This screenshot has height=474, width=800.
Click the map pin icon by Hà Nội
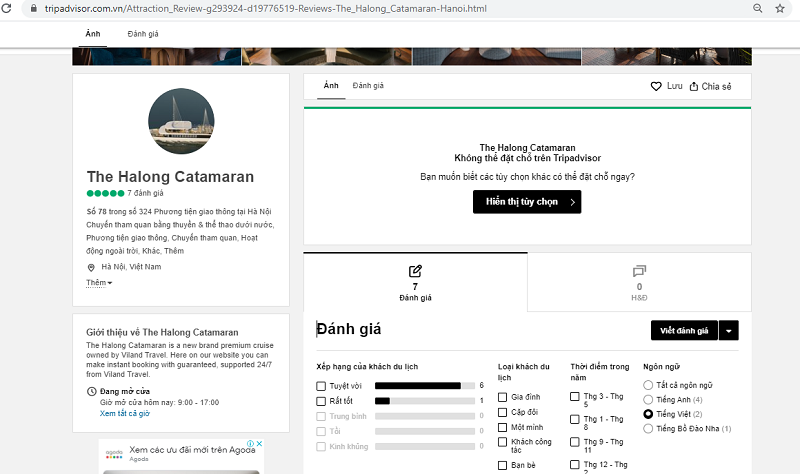click(x=91, y=267)
